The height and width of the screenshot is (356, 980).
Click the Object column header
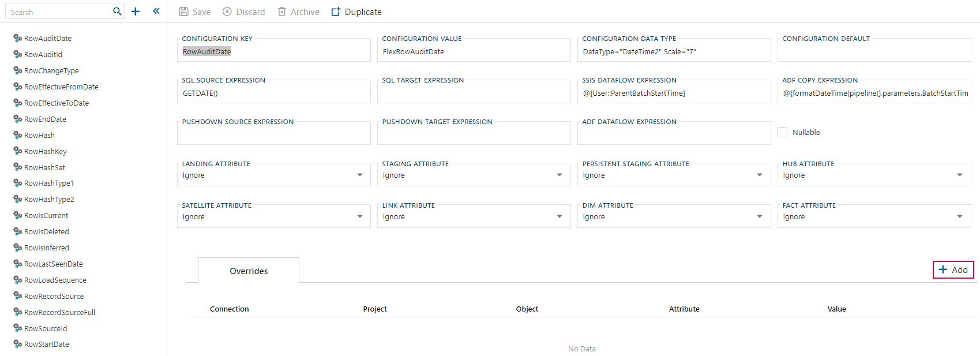(x=527, y=309)
